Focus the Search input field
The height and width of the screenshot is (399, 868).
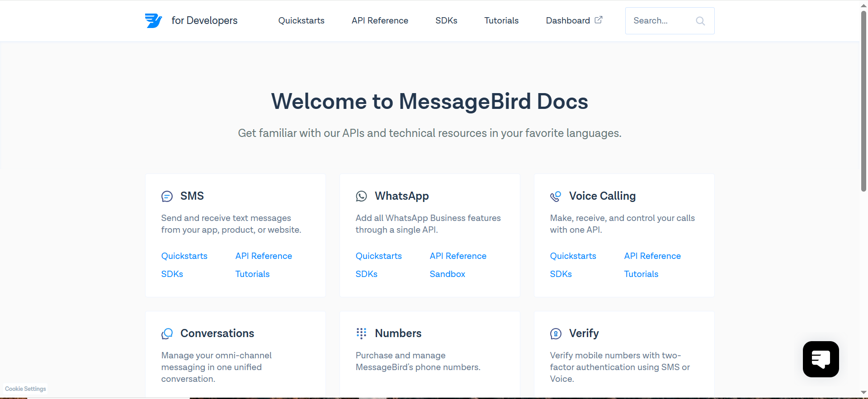670,21
